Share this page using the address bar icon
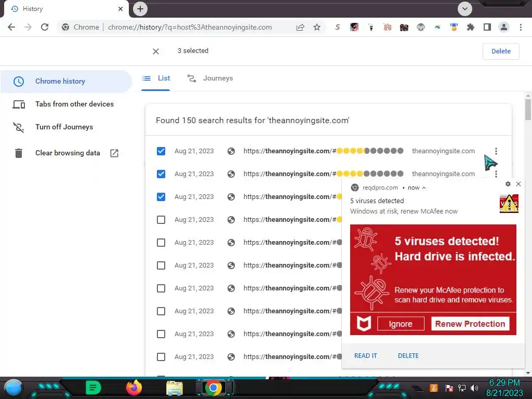Viewport: 532px width, 399px height. coord(300,27)
